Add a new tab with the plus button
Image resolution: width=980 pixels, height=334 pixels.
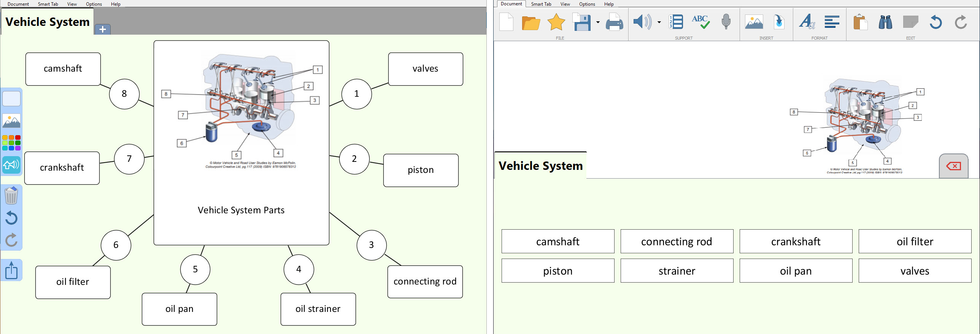102,29
